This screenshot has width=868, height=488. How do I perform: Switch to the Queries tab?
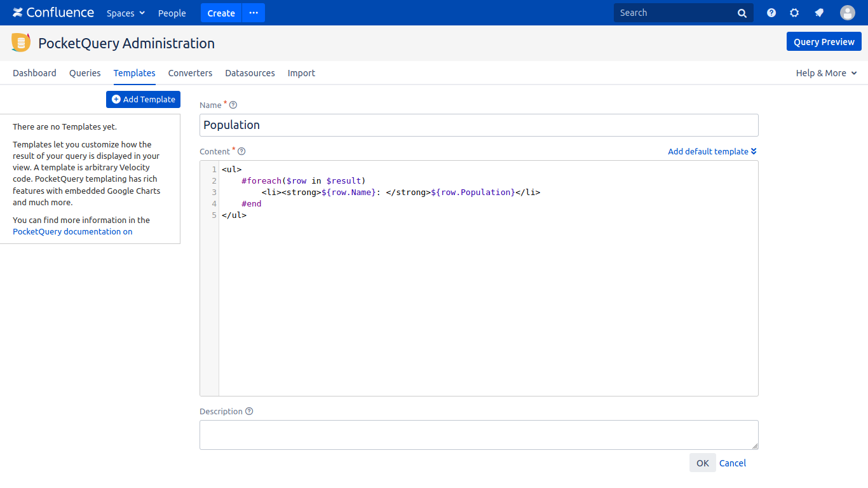click(85, 73)
